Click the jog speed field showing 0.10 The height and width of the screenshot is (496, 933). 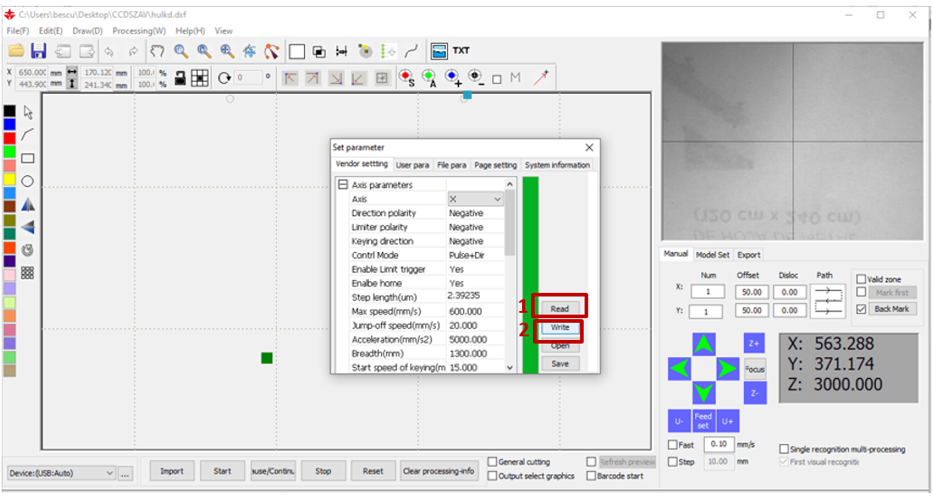tap(719, 444)
